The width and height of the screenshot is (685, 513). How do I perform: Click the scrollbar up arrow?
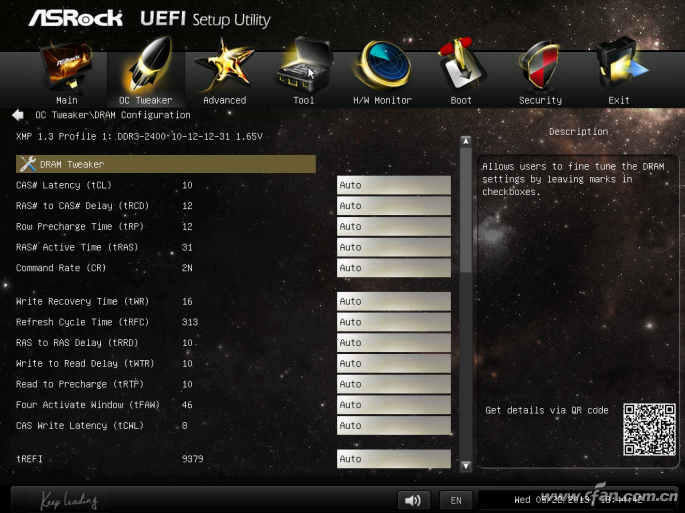click(466, 141)
